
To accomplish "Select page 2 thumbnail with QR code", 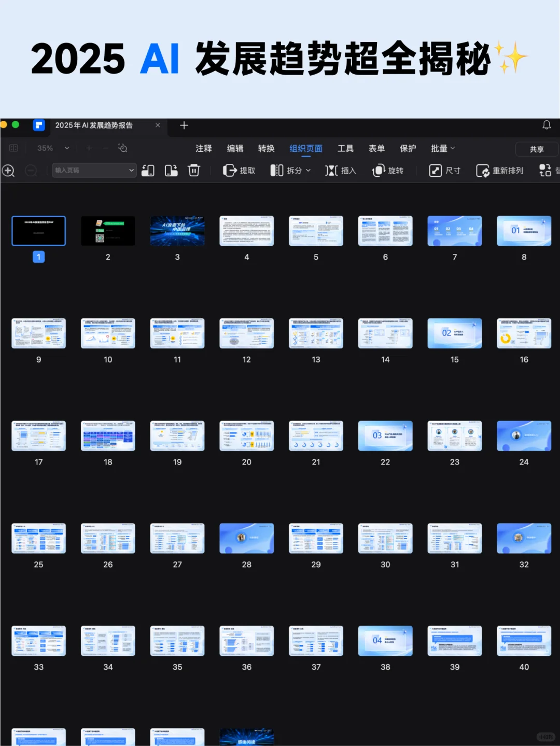I will [108, 231].
